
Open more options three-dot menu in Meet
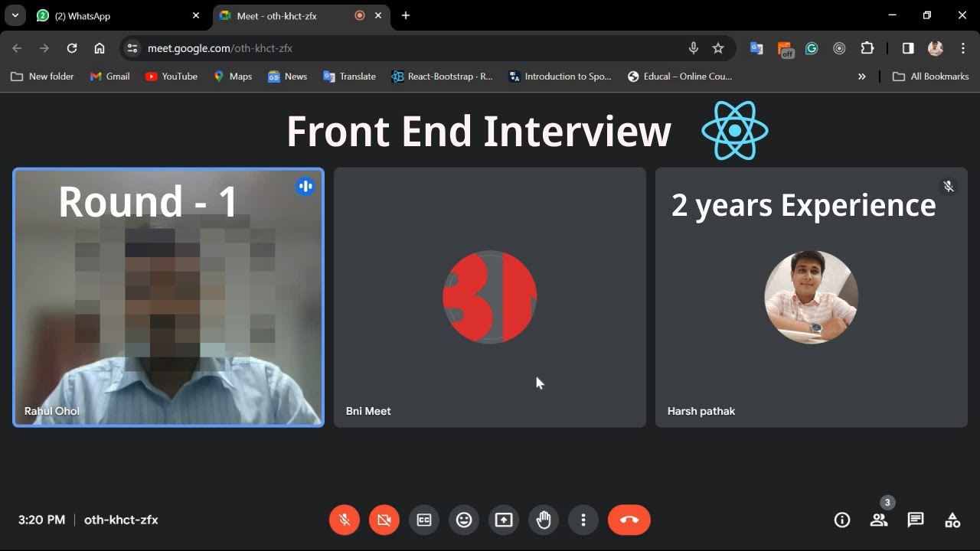tap(583, 520)
